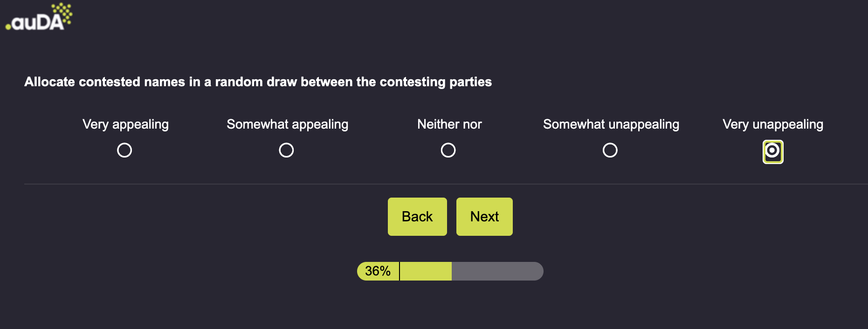Choose the Somewhat appealing radio option
Screen dimensions: 868x329
click(286, 150)
